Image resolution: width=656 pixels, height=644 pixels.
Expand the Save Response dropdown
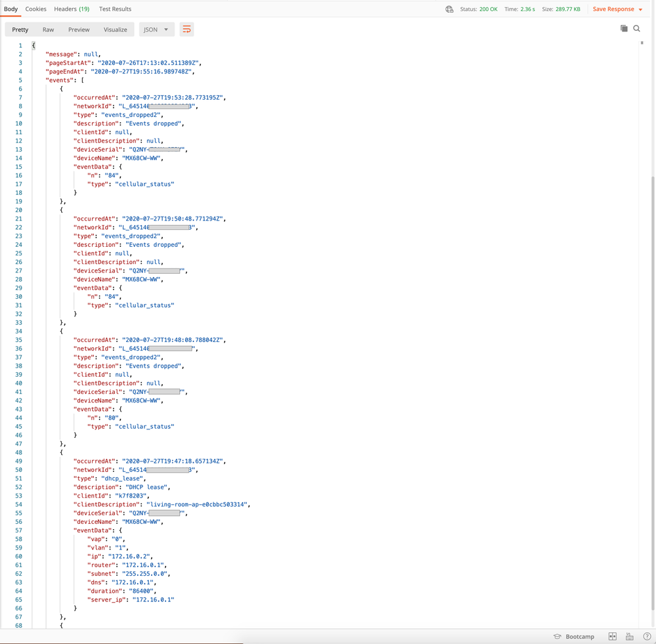640,10
